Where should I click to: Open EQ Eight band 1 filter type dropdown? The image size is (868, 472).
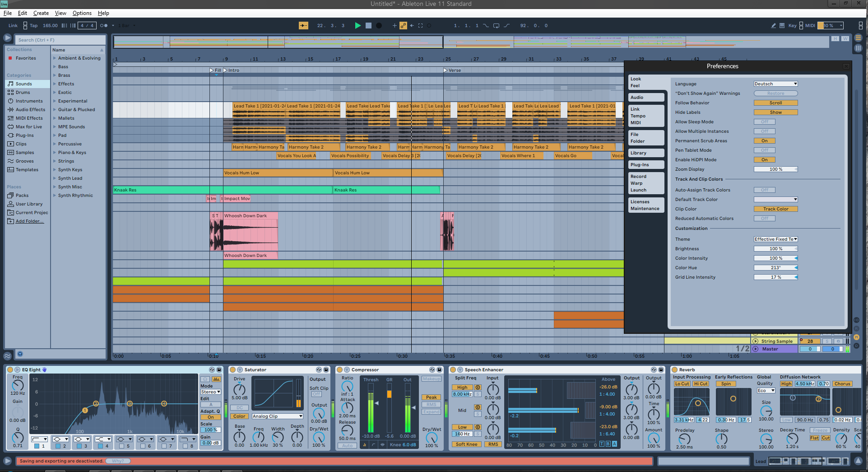click(39, 439)
